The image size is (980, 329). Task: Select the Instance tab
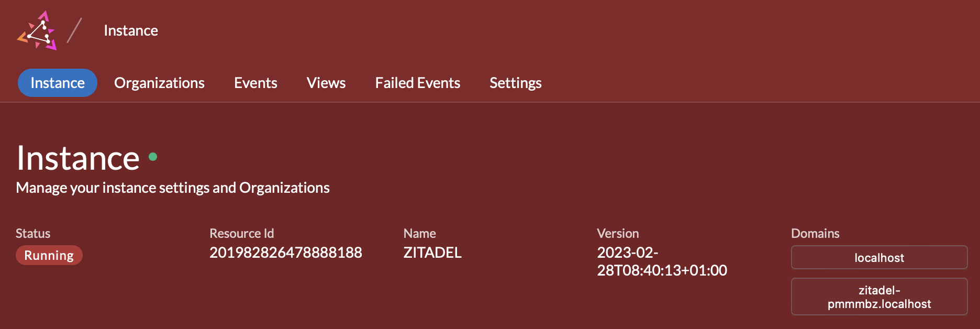(x=58, y=83)
